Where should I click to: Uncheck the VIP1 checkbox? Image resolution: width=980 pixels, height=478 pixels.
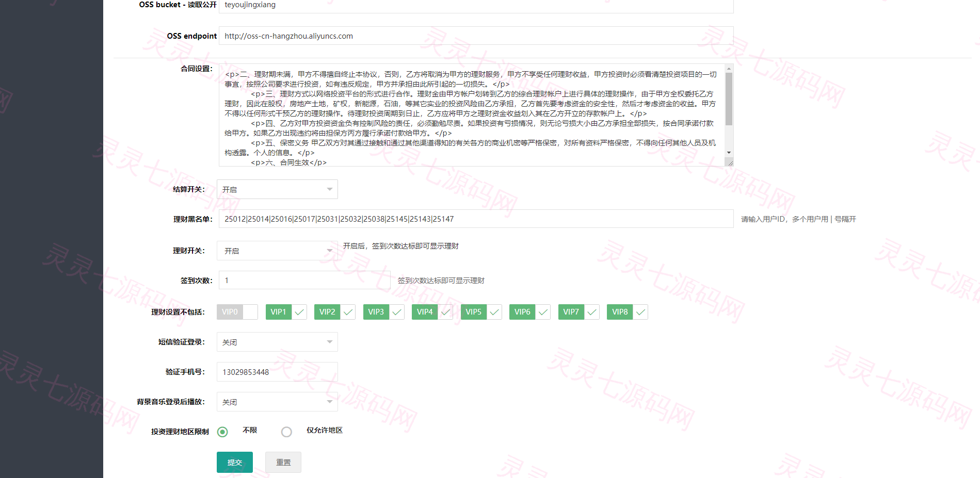click(286, 312)
